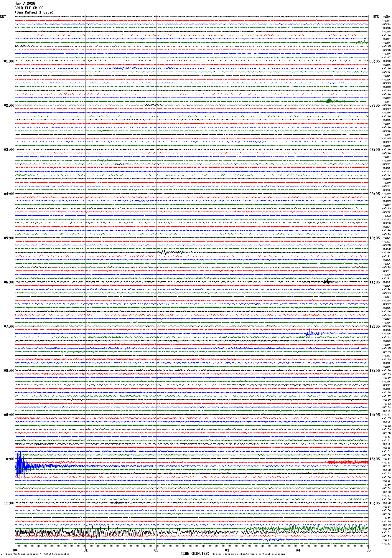Click the black burst on the 06:00 trace
Screen dimensions: 392x558
tap(327, 282)
